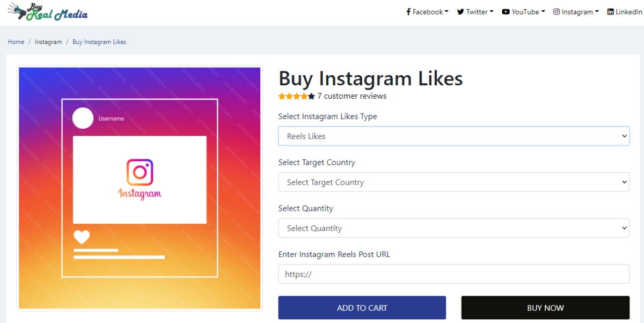
Task: Click the BUY NOW button
Action: 545,308
